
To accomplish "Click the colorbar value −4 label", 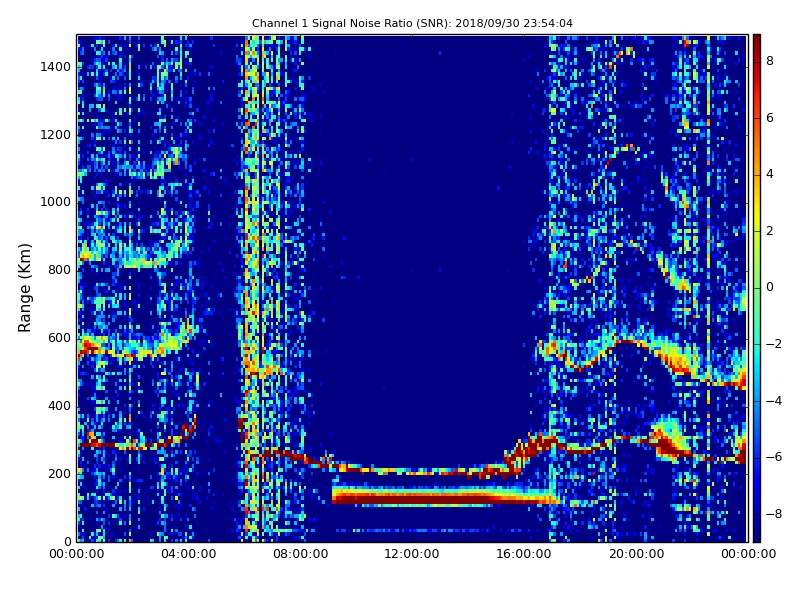I will click(773, 401).
